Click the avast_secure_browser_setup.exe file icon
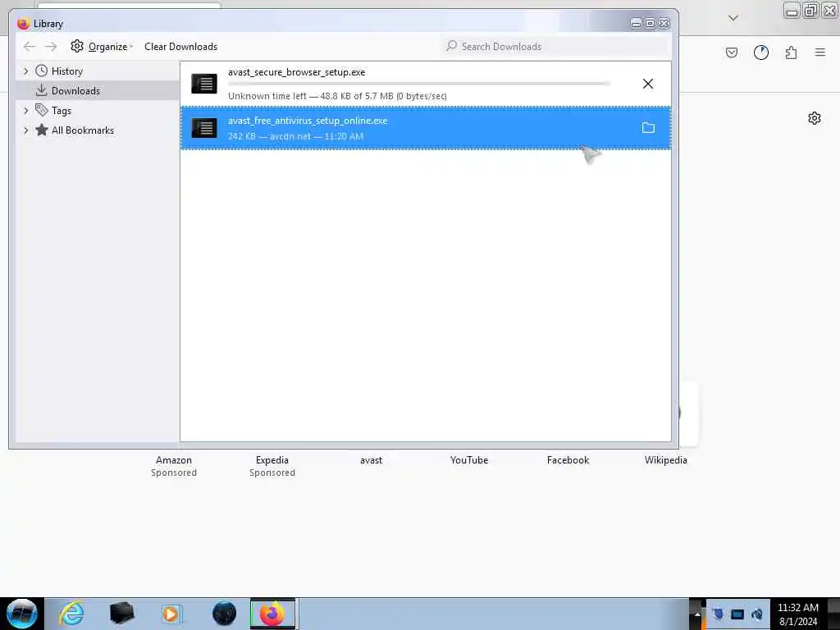 click(x=204, y=84)
